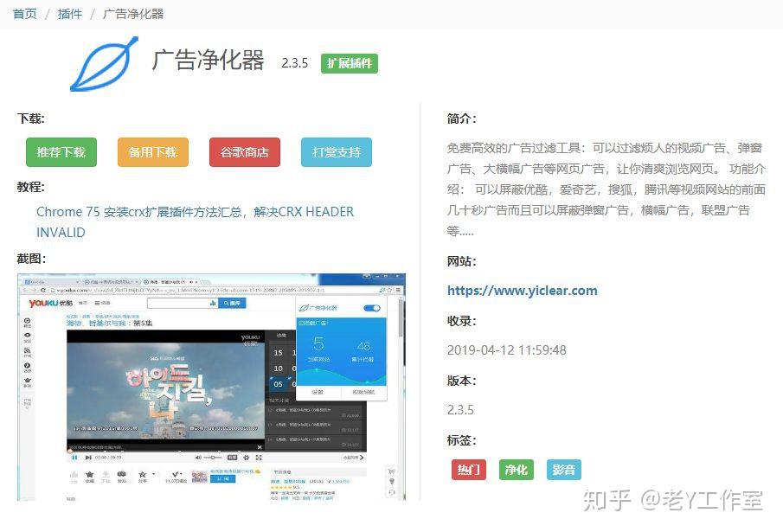Click the 首页 breadcrumb link

pos(25,14)
